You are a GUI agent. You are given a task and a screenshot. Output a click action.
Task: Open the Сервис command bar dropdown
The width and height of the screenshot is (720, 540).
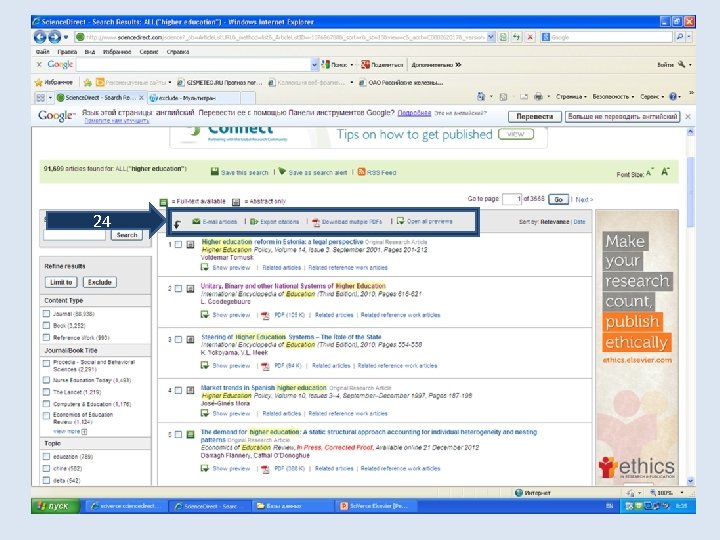652,96
